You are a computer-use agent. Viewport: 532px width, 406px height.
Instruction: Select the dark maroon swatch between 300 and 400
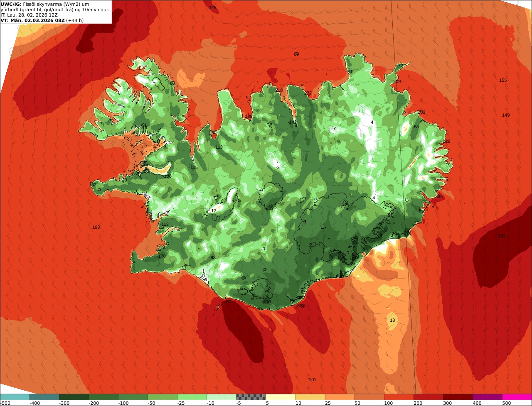pyautogui.click(x=458, y=397)
